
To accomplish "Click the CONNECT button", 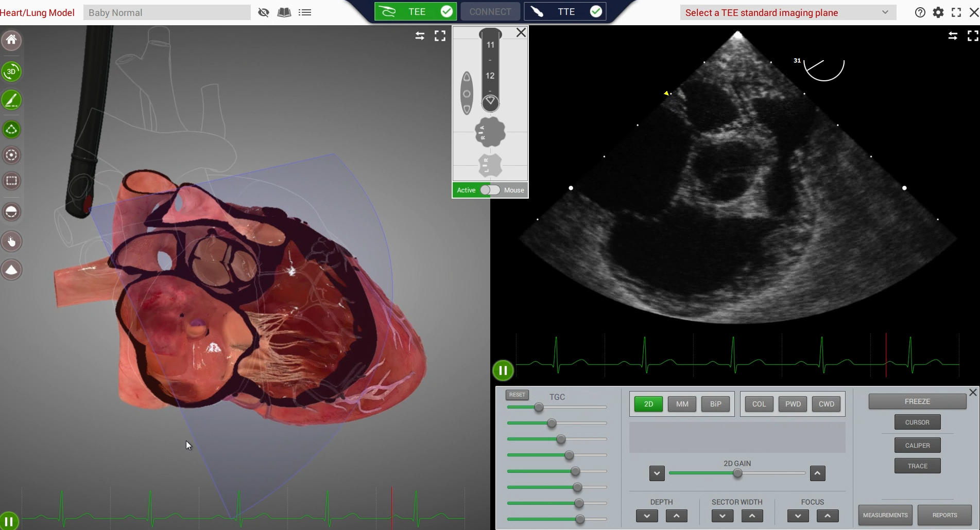I will 490,11.
